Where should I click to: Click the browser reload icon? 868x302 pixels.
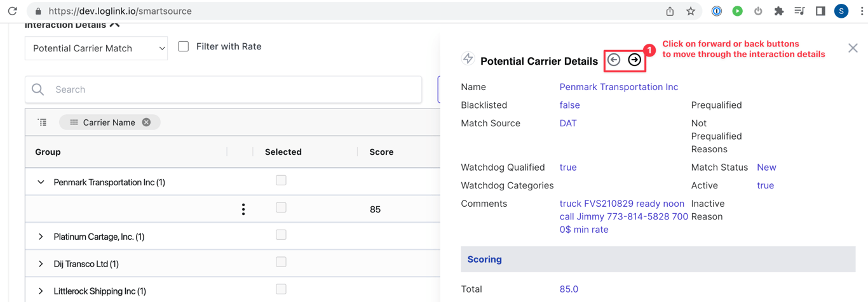pos(12,11)
